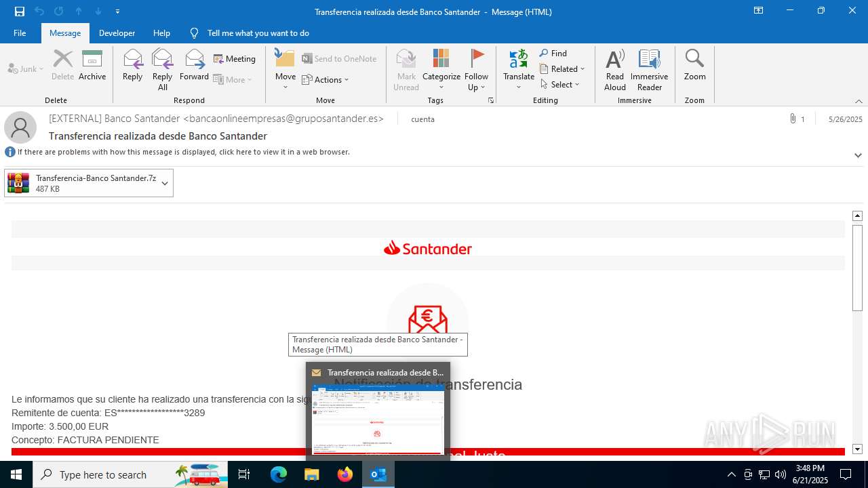
Task: Click Find in Editing group
Action: tap(553, 54)
